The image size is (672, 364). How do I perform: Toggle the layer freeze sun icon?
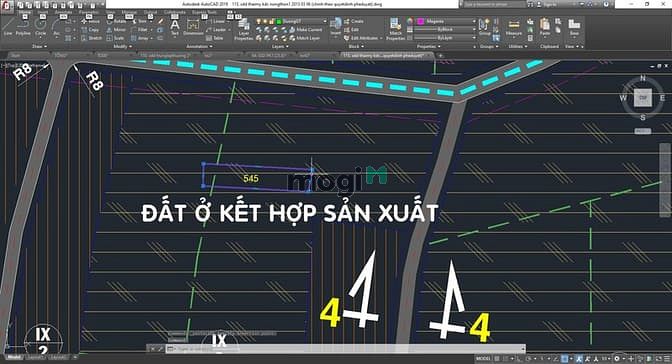click(265, 21)
